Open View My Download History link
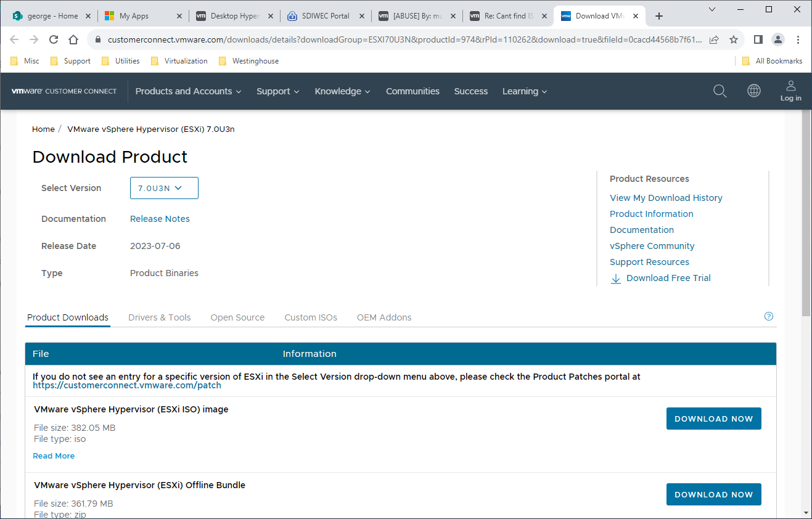 point(666,198)
